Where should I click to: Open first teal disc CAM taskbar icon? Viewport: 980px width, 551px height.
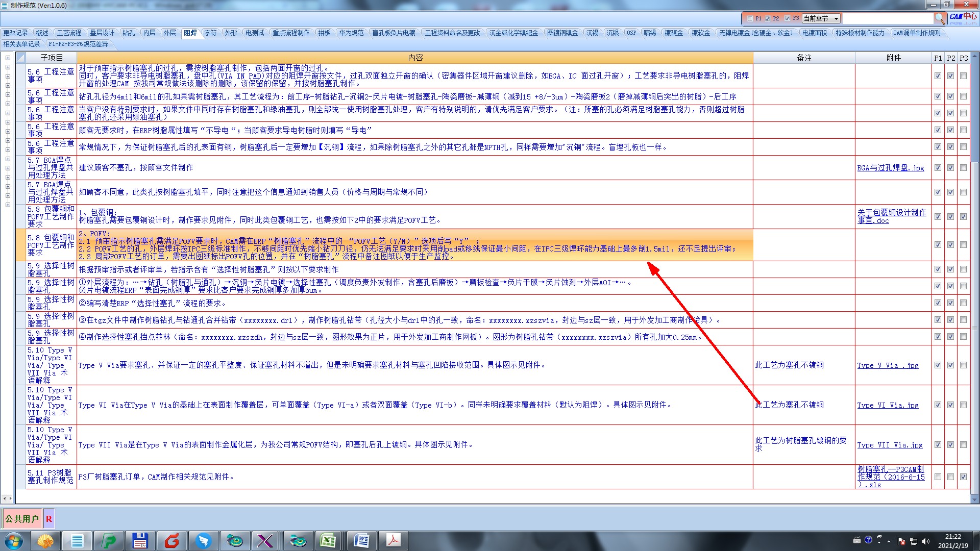tap(234, 541)
